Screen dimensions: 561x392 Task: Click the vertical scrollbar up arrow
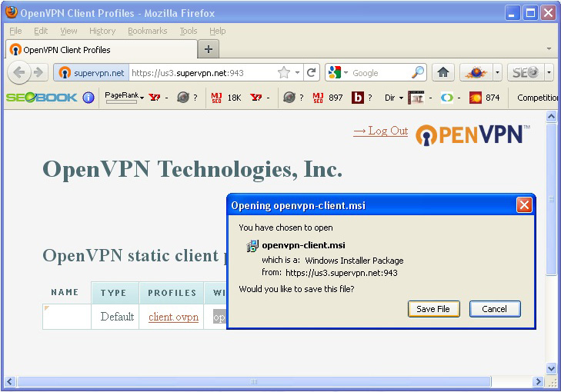(x=551, y=116)
